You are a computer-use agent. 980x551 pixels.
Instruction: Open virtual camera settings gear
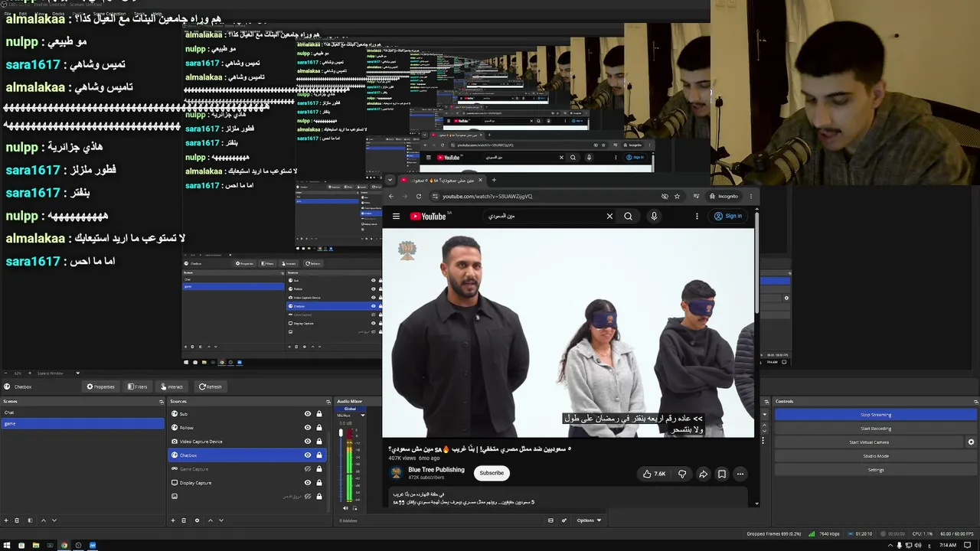click(972, 442)
